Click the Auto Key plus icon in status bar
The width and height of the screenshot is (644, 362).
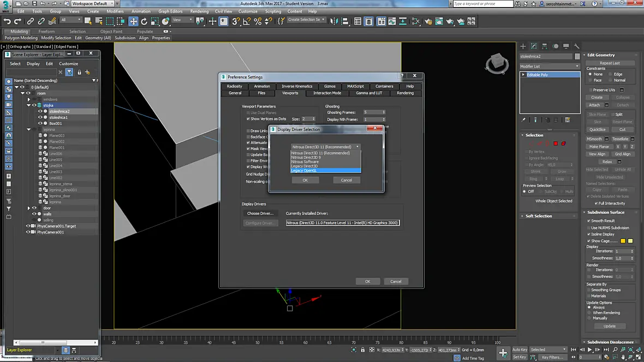[503, 353]
